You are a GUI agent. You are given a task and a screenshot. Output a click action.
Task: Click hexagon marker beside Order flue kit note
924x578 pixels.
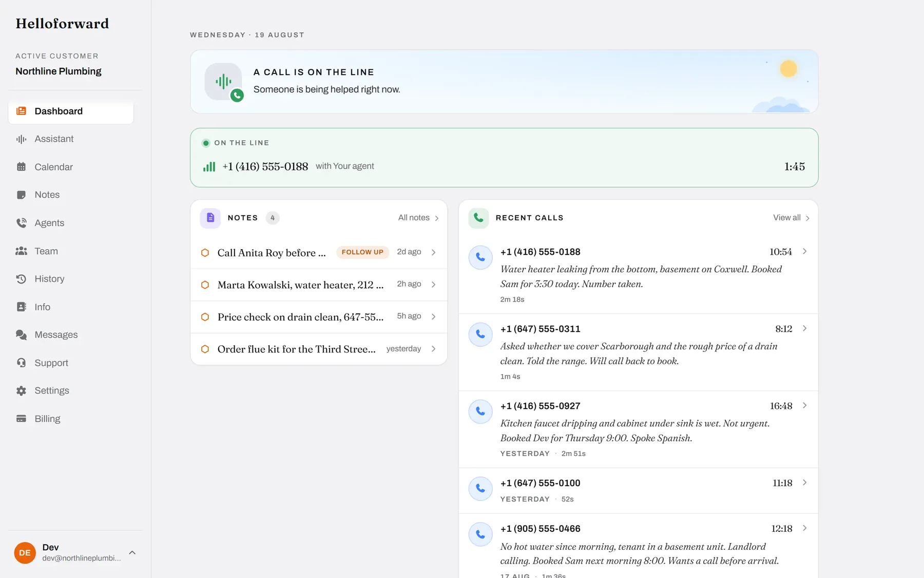click(205, 349)
